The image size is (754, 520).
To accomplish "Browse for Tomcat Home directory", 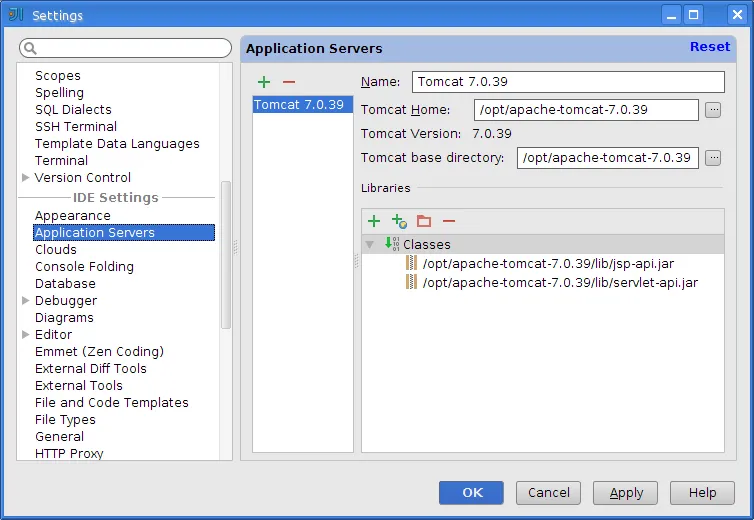I will [713, 110].
